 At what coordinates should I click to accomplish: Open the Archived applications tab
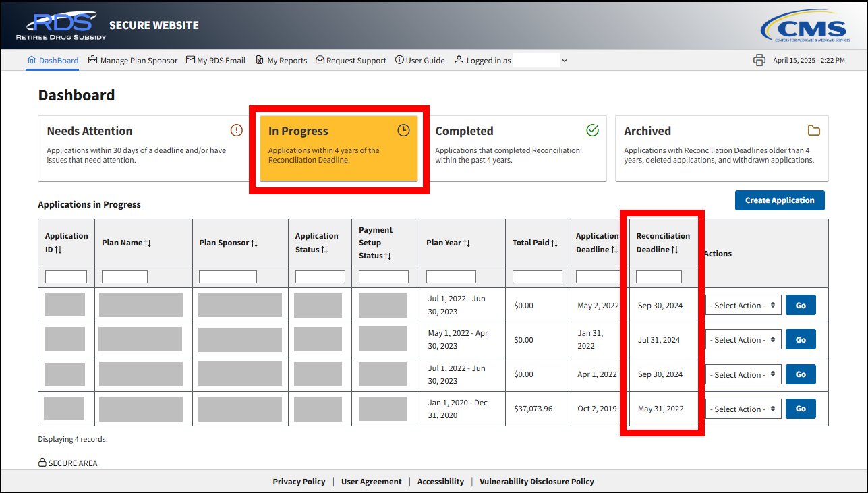[x=721, y=148]
